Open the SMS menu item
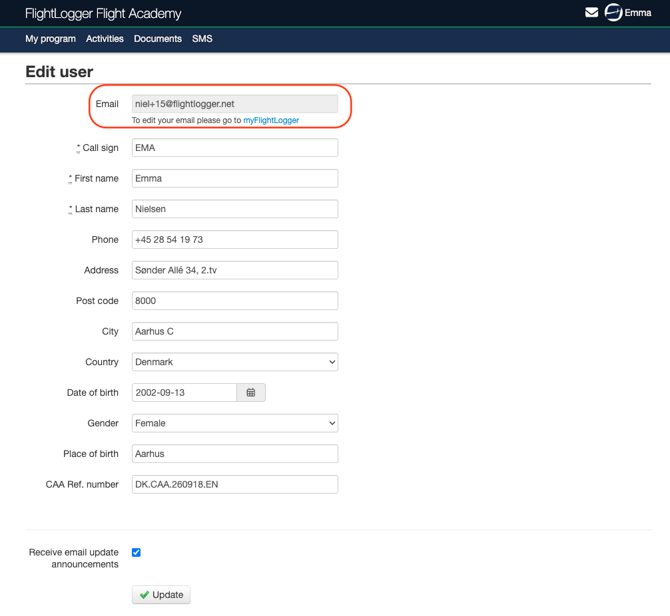Viewport: 670px width, 616px height. pos(202,39)
